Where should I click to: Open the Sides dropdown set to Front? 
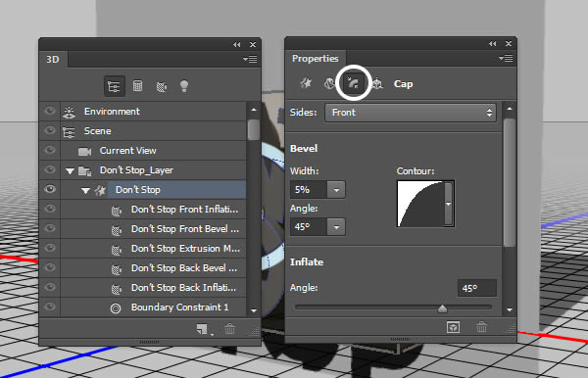pos(411,113)
